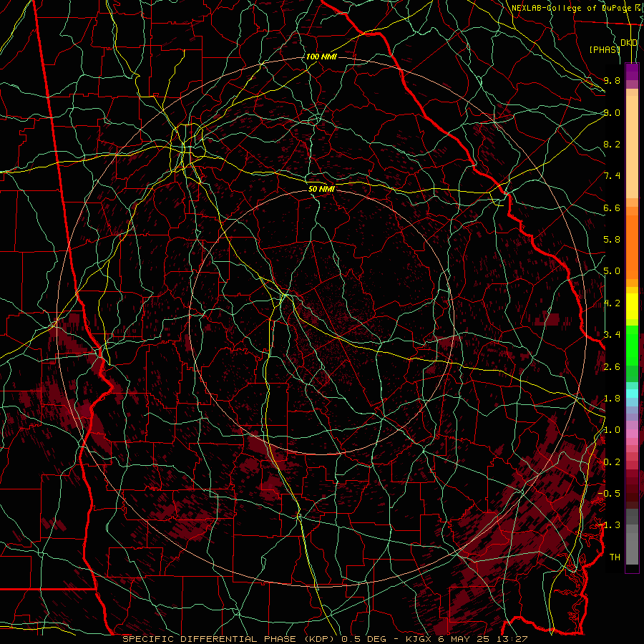Screen dimensions: 644x644
Task: Select the pink band of the color scale
Action: coord(632,434)
